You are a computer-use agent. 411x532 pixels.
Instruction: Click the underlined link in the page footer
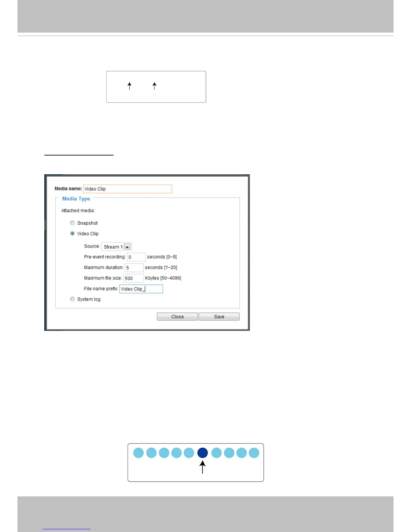click(x=66, y=529)
